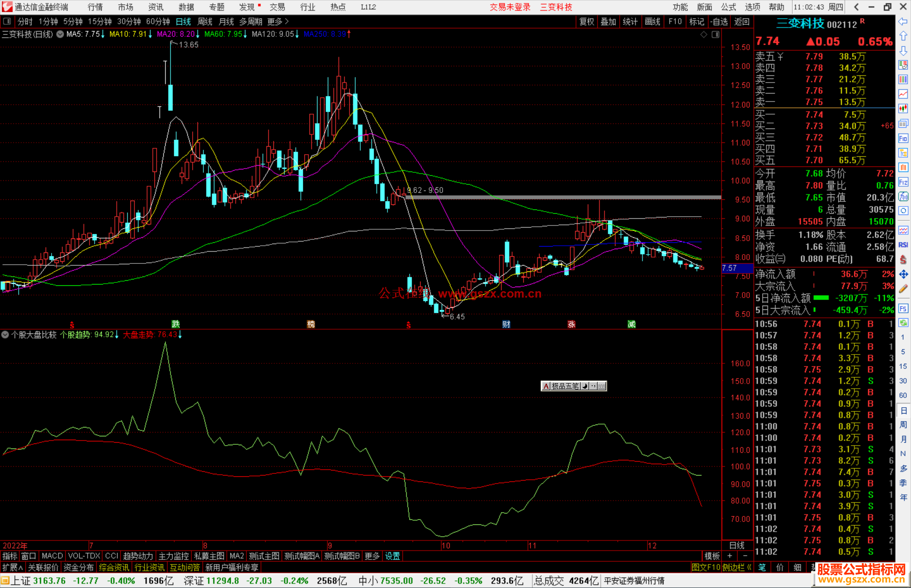The width and height of the screenshot is (911, 588).
Task: Click the F12 sidebar icon
Action: coord(903,182)
